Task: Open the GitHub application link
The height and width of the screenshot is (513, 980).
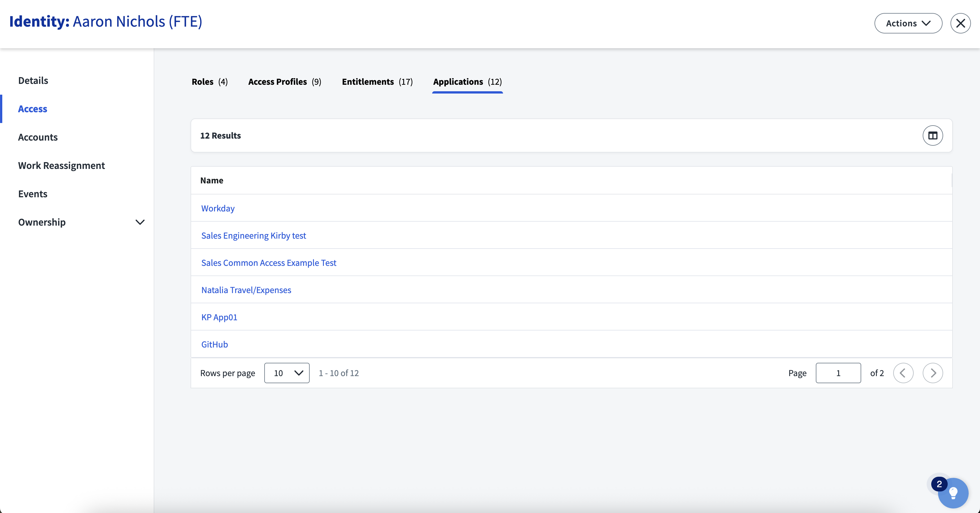Action: pyautogui.click(x=214, y=345)
